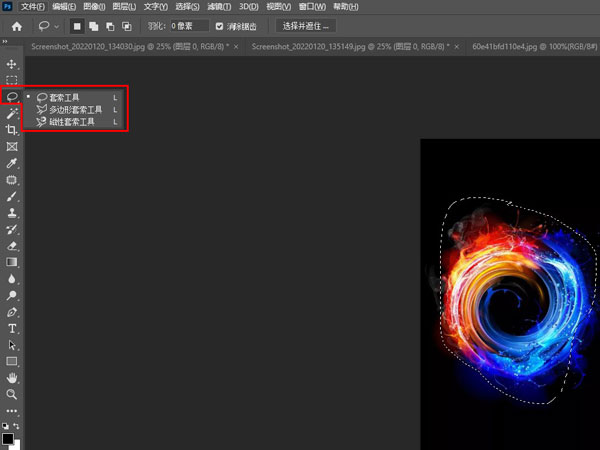Toggle the 消除锯齿 anti-alias checkbox

point(220,26)
